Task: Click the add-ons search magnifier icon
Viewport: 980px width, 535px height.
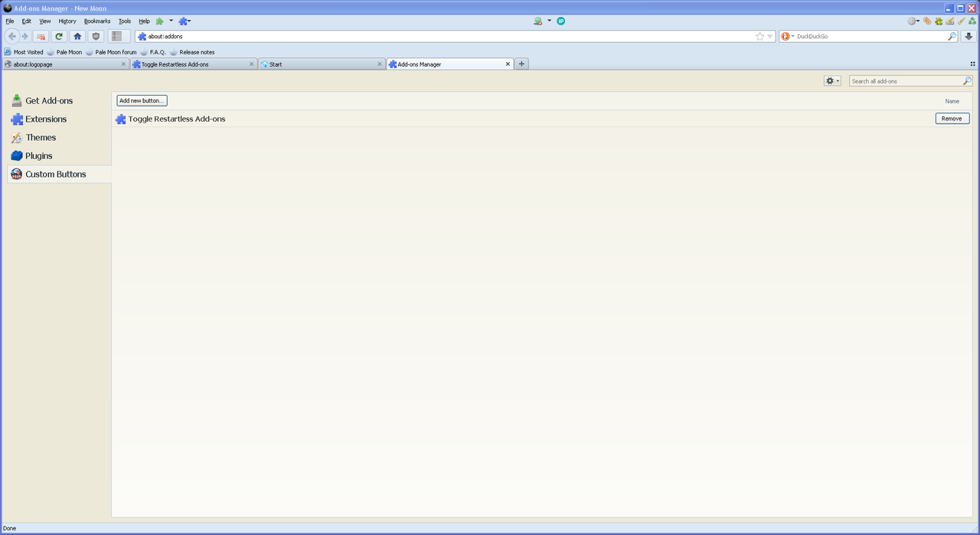Action: pyautogui.click(x=967, y=80)
